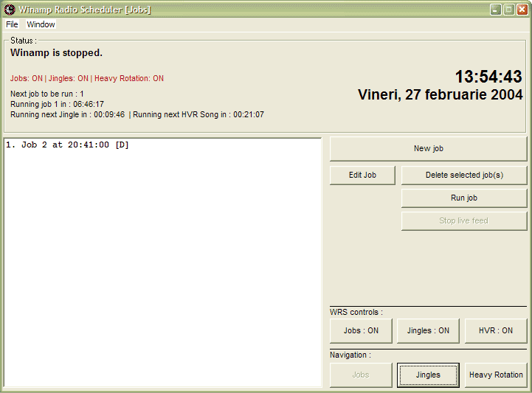Click the red 'Jobs: ON | Jingles: ON' status line
This screenshot has height=393, width=532.
[87, 78]
